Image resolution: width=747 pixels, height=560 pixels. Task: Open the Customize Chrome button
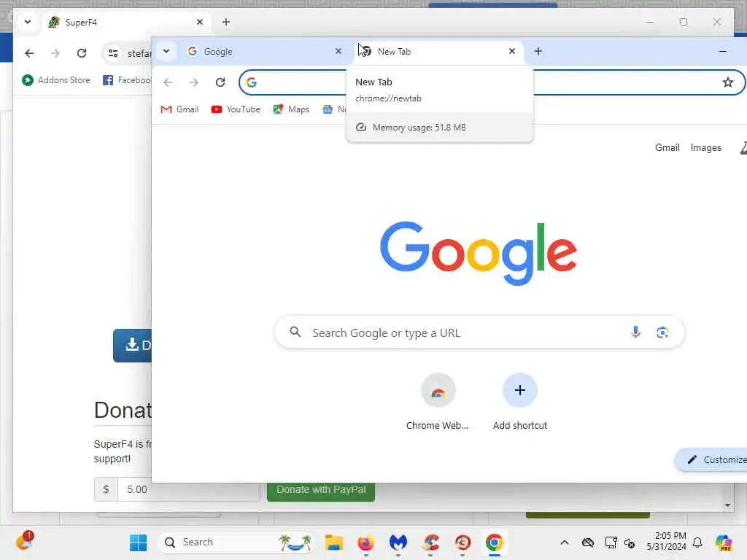(x=712, y=459)
